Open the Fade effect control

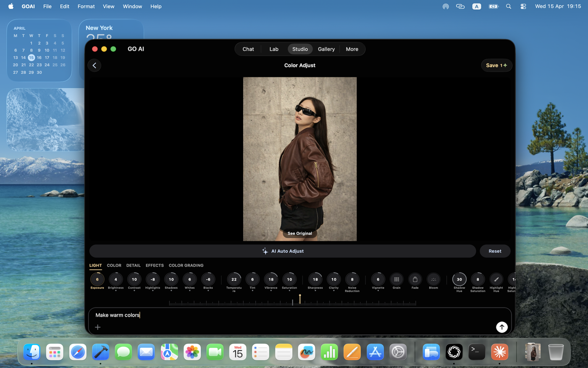point(415,279)
